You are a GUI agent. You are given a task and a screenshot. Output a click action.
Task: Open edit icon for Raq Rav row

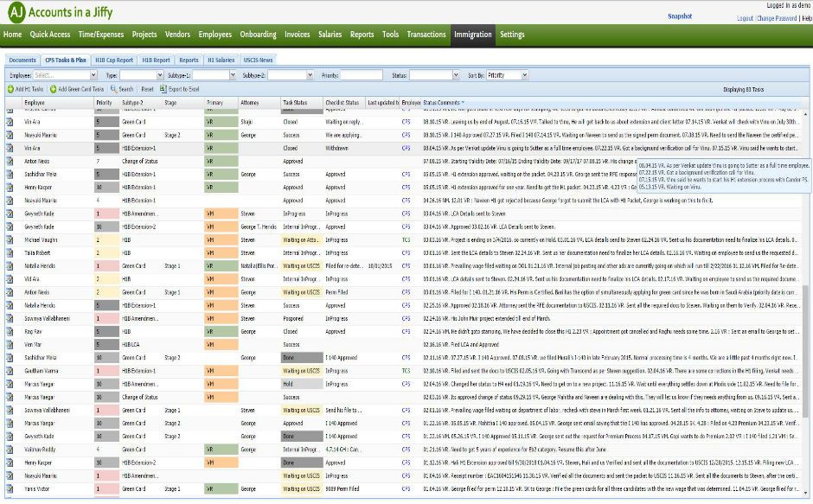pyautogui.click(x=10, y=331)
